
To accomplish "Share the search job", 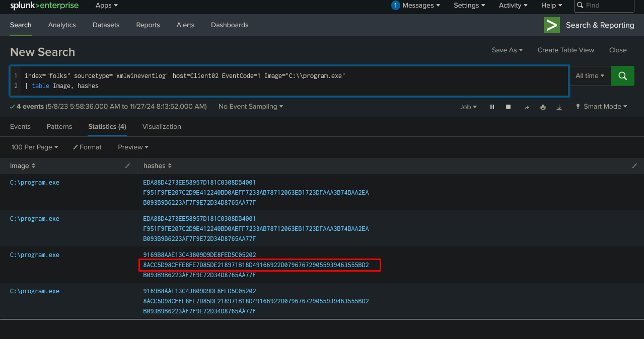I will pos(527,107).
